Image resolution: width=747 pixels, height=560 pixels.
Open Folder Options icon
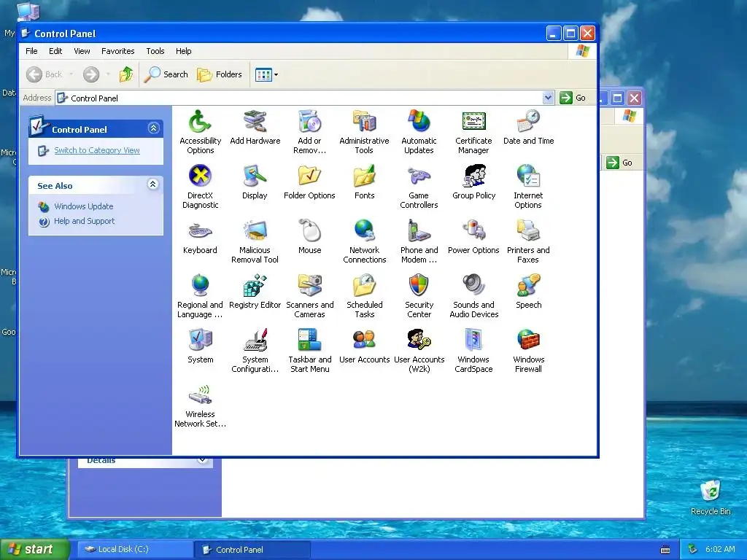pyautogui.click(x=309, y=176)
